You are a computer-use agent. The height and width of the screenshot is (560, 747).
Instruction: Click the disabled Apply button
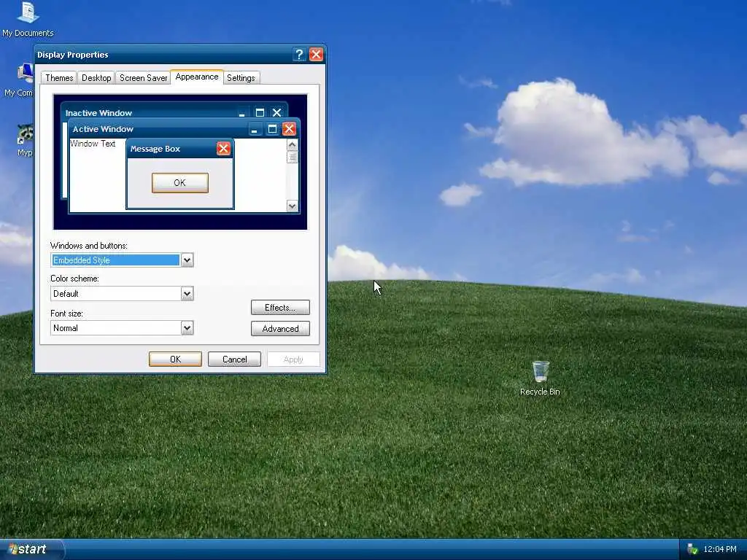293,359
